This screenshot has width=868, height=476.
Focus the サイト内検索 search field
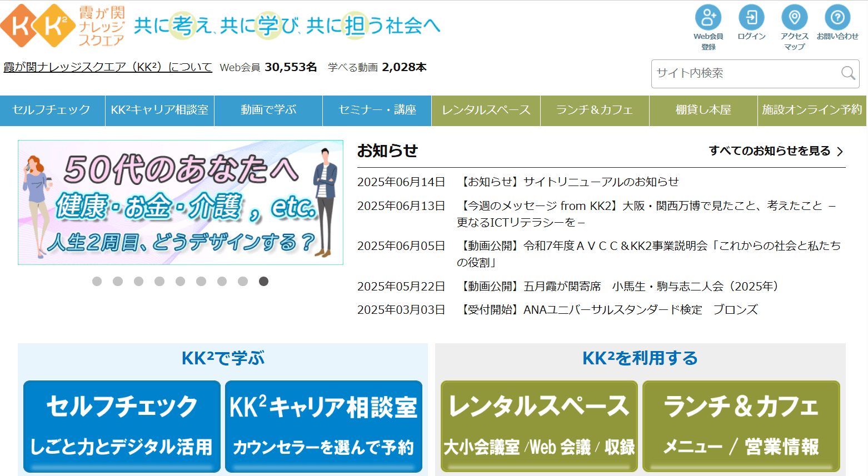(745, 73)
